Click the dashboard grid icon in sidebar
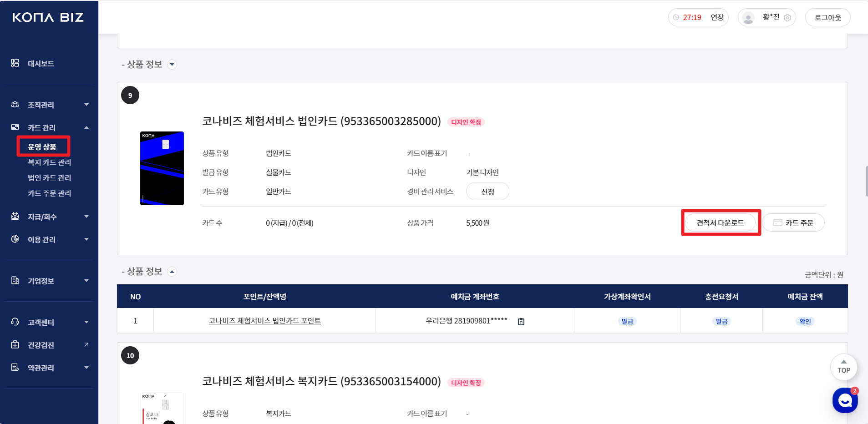The image size is (868, 424). click(x=15, y=63)
